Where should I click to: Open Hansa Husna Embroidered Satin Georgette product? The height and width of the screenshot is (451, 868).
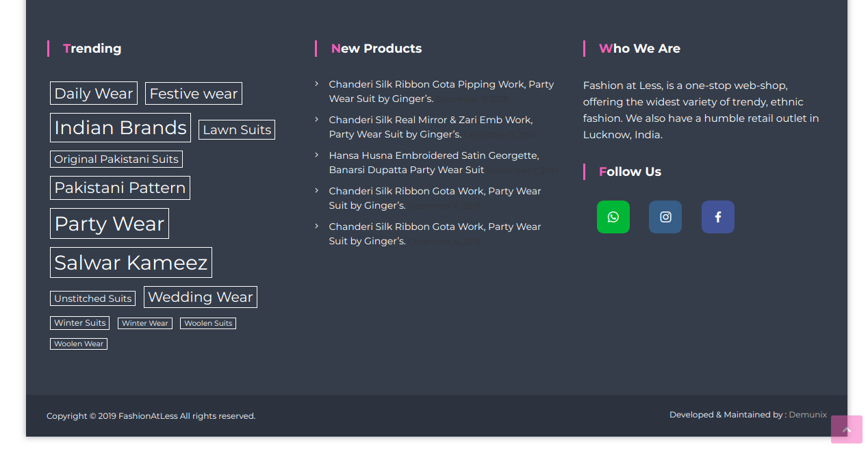(x=433, y=155)
